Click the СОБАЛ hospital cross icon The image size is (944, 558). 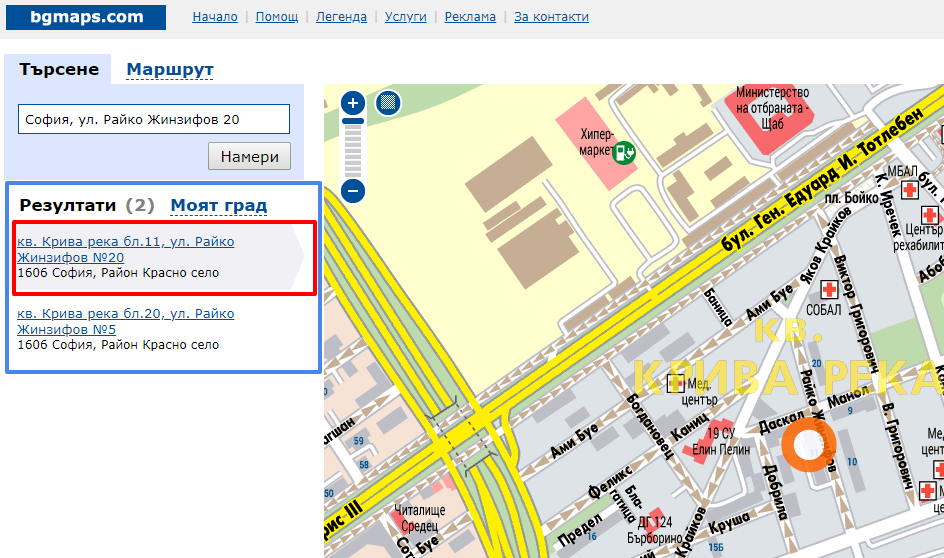click(830, 290)
